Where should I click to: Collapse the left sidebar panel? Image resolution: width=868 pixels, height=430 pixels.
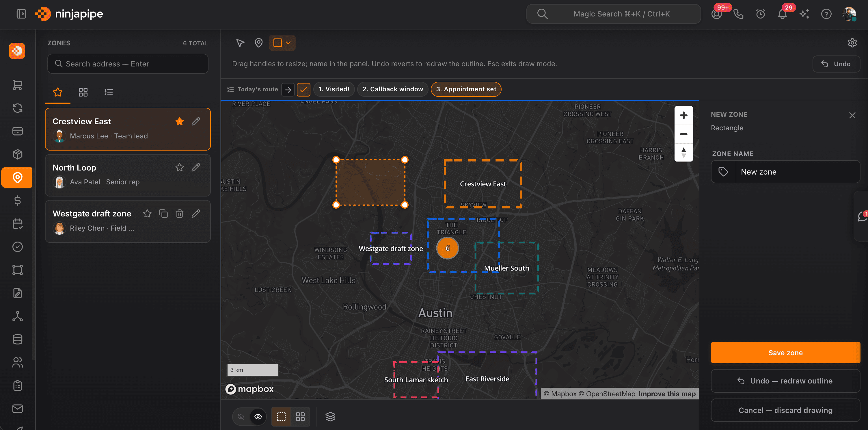(21, 14)
